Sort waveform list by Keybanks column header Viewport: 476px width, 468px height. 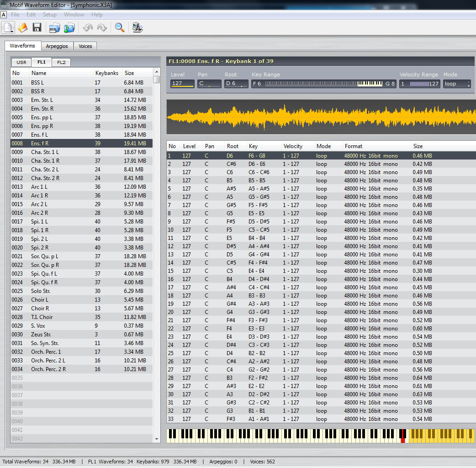107,73
